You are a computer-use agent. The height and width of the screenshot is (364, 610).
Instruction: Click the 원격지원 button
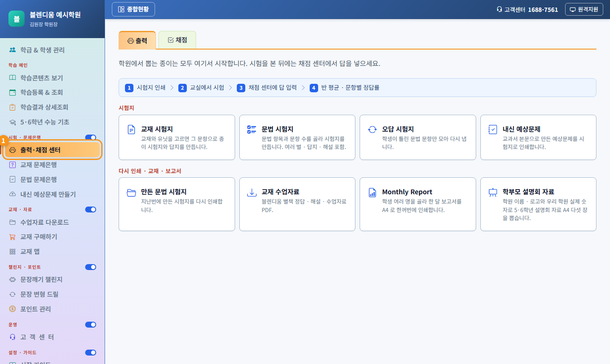pyautogui.click(x=584, y=9)
